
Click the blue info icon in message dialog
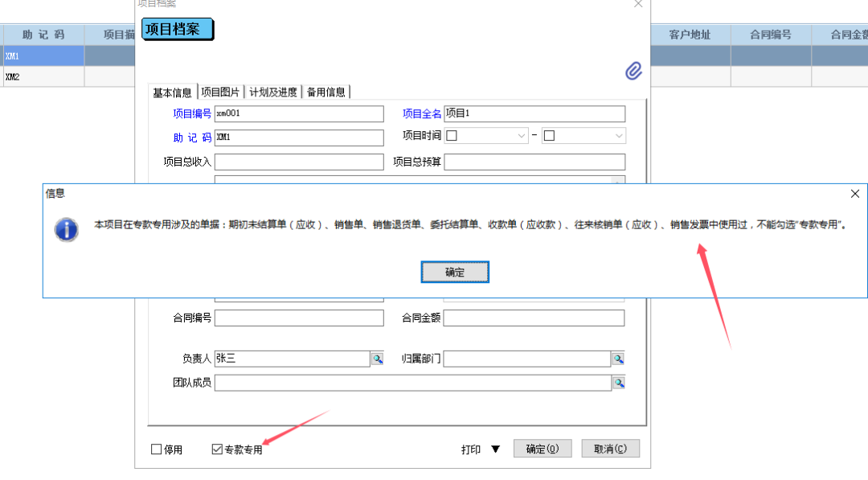pos(67,229)
